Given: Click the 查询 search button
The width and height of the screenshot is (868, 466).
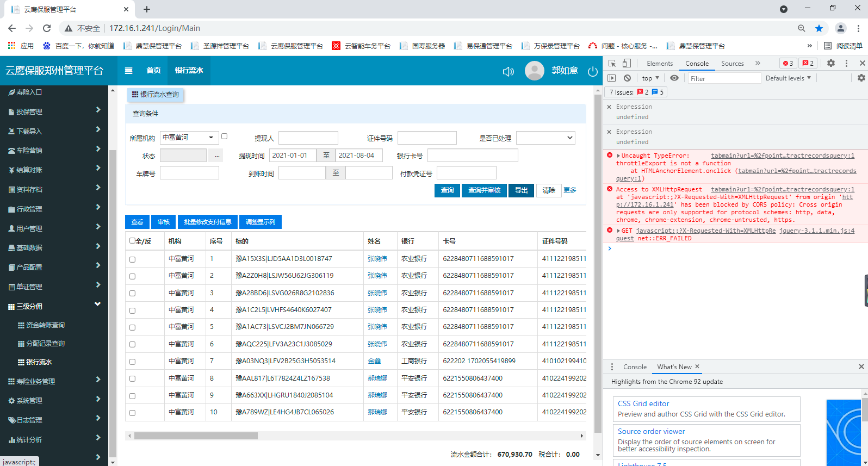Looking at the screenshot, I should [x=447, y=190].
